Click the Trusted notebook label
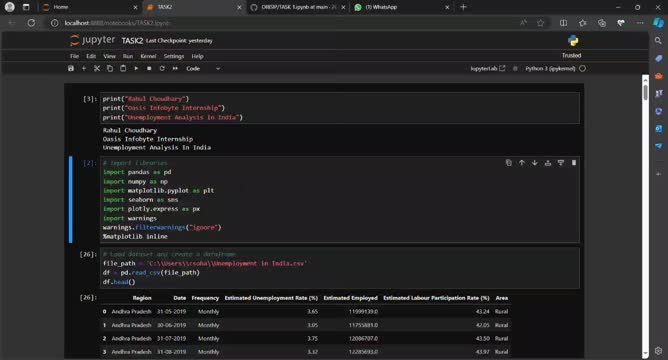This screenshot has height=360, width=668. click(x=571, y=55)
